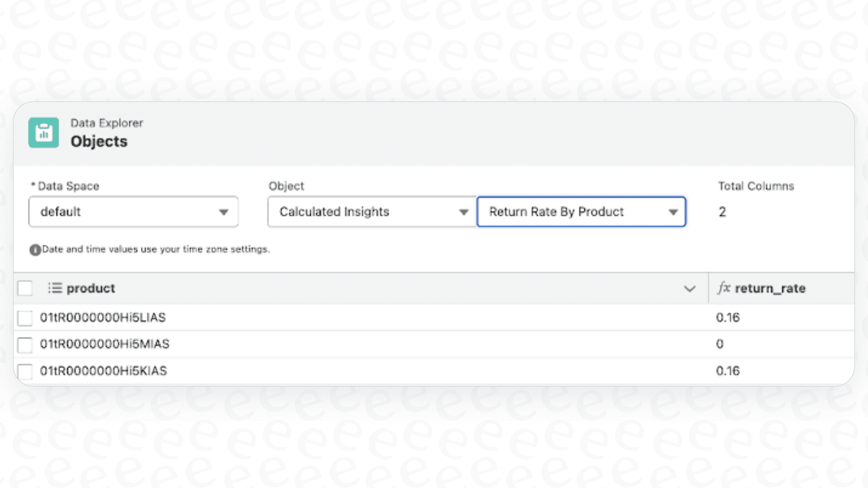Click the info icon beside time zone note
This screenshot has width=868, height=488.
click(x=35, y=250)
